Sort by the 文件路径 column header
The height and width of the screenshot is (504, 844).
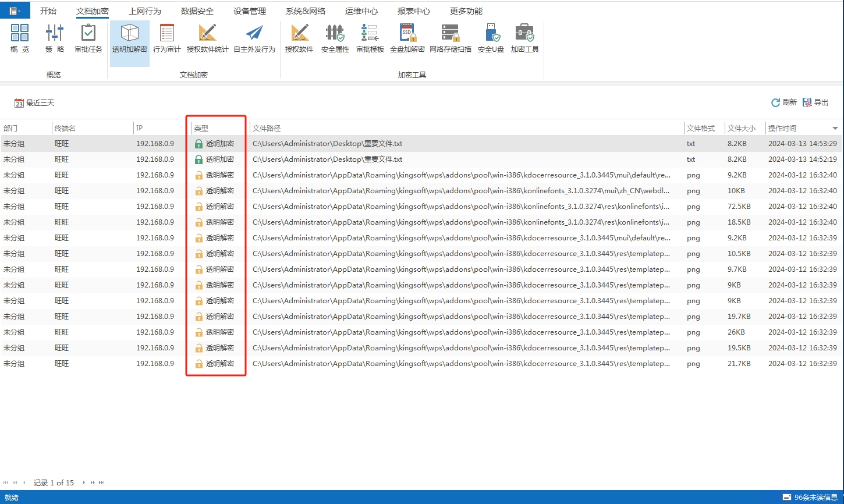point(267,128)
